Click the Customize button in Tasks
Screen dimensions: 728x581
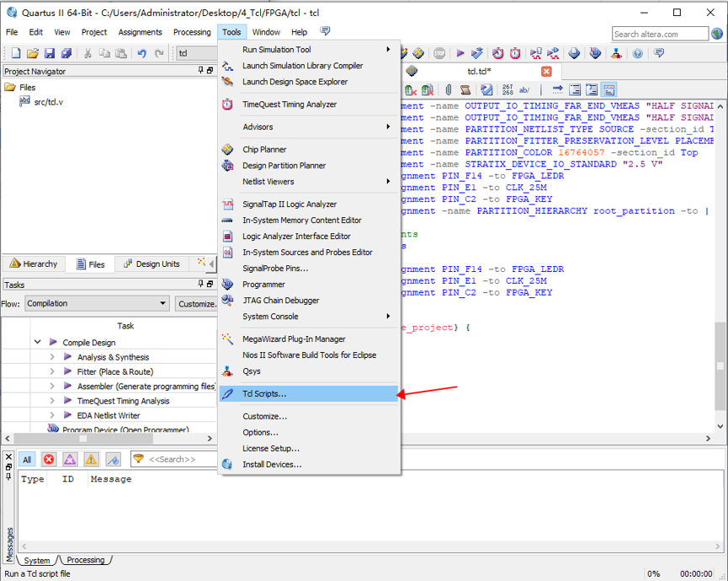[196, 303]
